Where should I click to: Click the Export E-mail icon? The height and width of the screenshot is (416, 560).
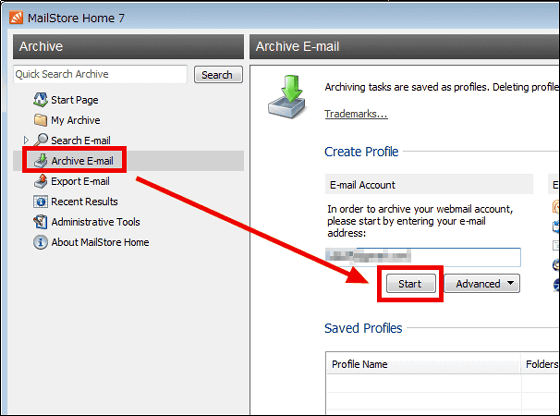click(x=41, y=181)
